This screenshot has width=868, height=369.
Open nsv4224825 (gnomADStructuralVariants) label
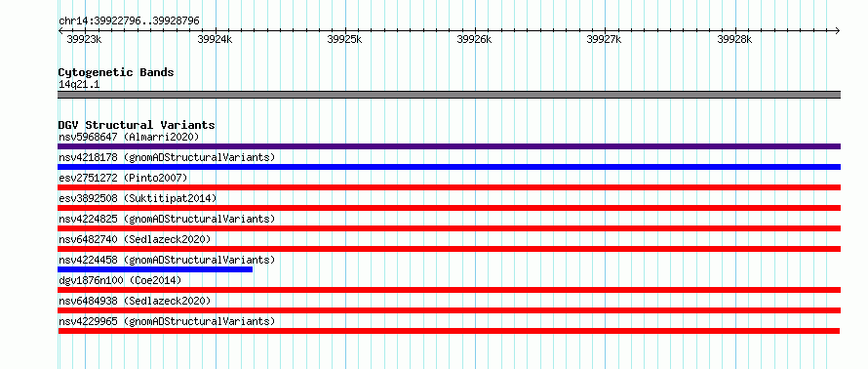tap(167, 219)
